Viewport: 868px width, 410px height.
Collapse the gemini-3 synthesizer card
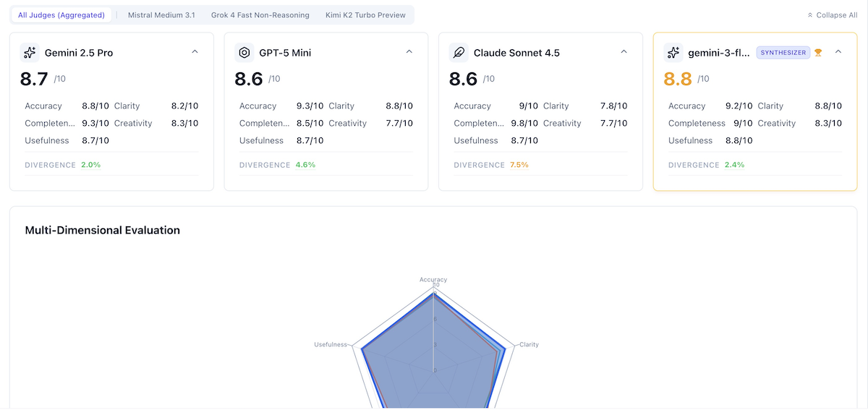click(x=838, y=52)
